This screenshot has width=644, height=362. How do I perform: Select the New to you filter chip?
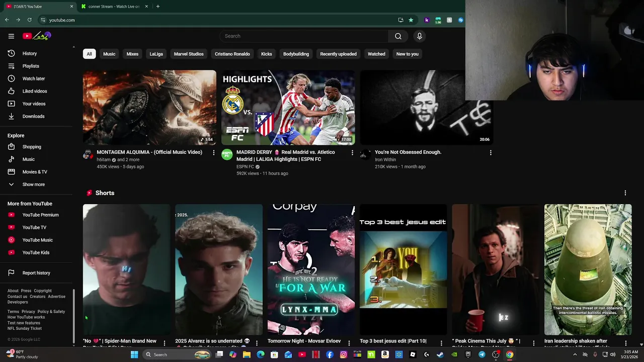[407, 54]
